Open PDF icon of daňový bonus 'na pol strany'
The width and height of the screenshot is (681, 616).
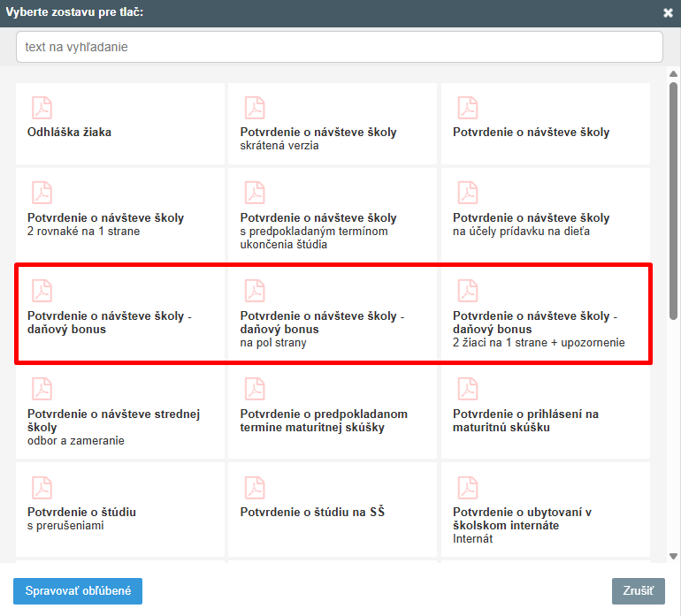point(255,291)
